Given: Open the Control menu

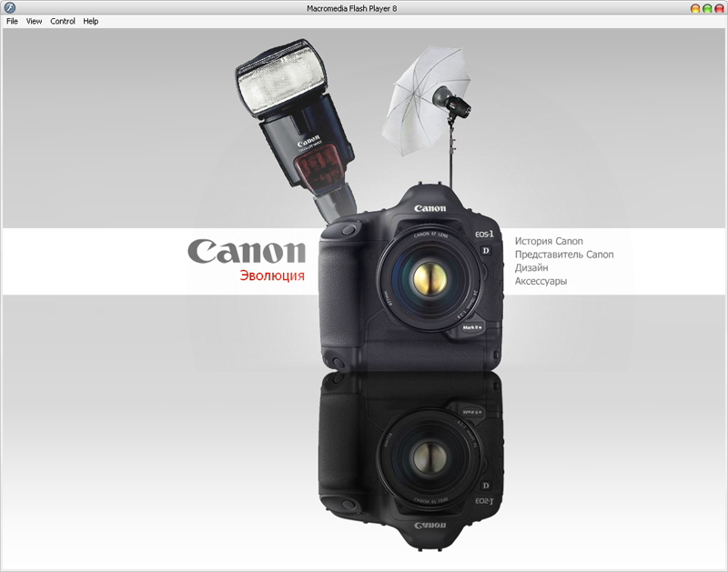Looking at the screenshot, I should click(x=62, y=20).
